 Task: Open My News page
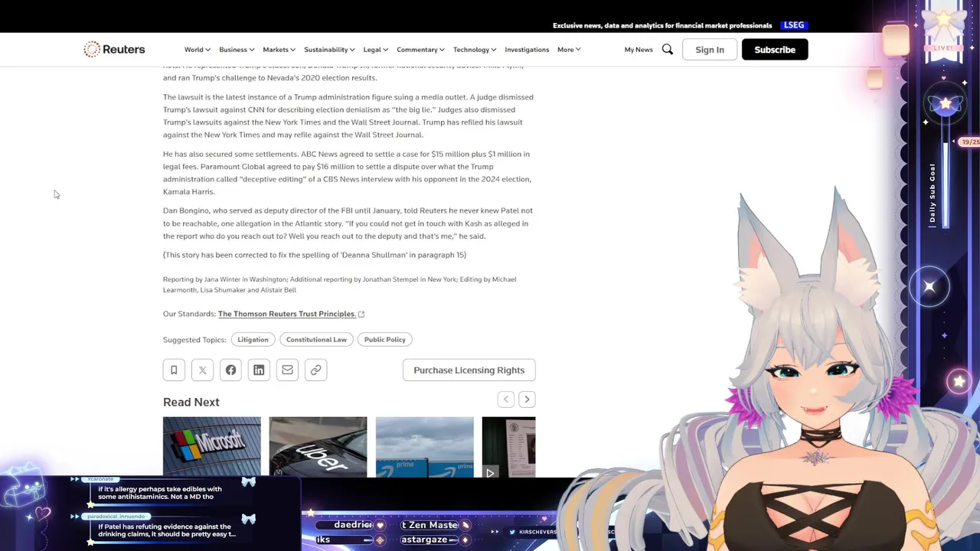[639, 50]
